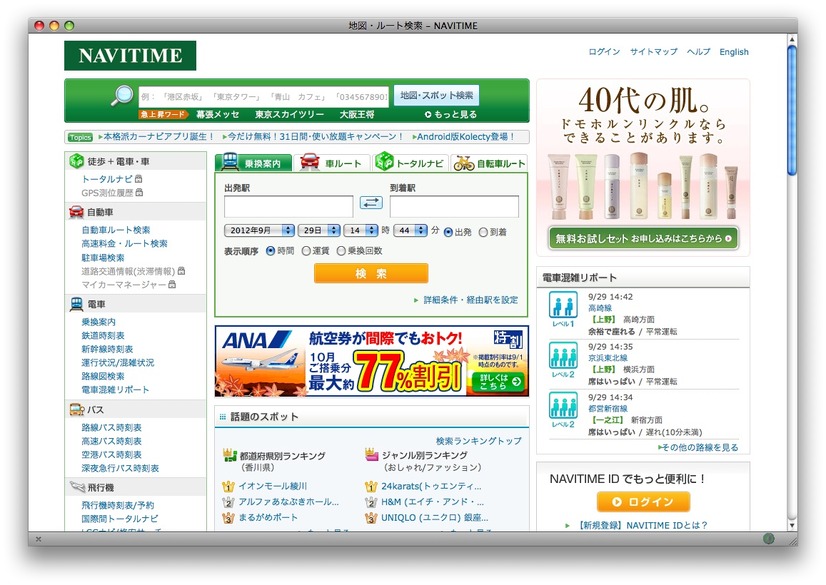Open the ANA 77%割引 banner
Screen dimensions: 826x585
(x=372, y=361)
